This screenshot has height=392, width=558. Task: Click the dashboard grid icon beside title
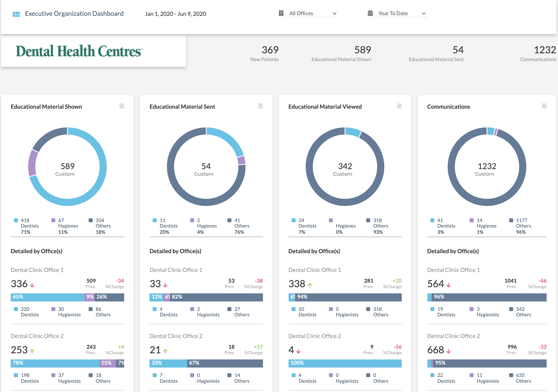16,14
